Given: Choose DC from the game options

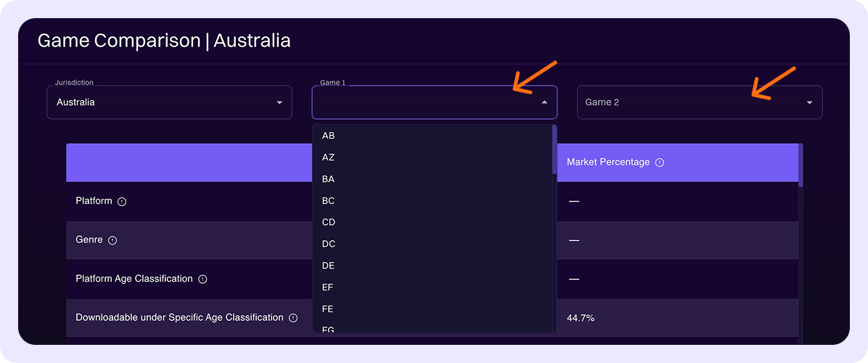Looking at the screenshot, I should pyautogui.click(x=329, y=244).
